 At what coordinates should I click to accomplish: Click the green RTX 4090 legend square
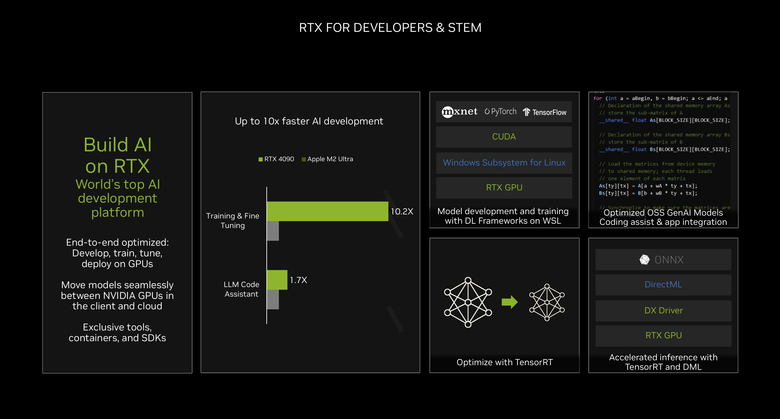pyautogui.click(x=261, y=159)
